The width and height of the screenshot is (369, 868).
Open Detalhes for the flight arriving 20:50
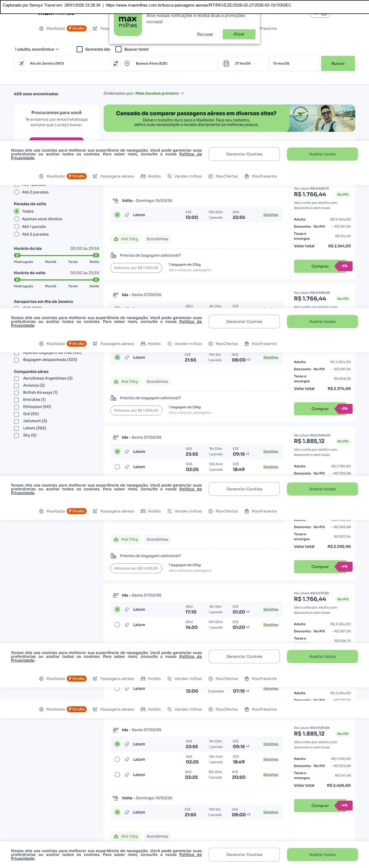[x=271, y=775]
